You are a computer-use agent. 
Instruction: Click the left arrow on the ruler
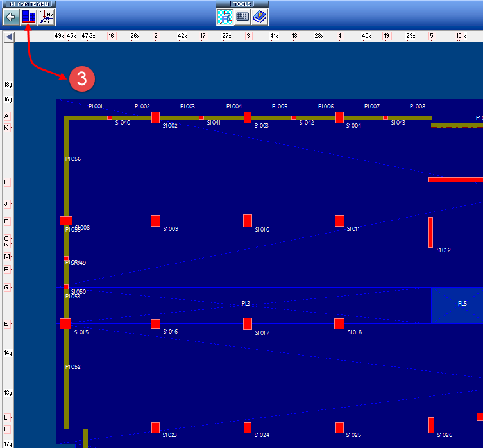click(x=9, y=37)
